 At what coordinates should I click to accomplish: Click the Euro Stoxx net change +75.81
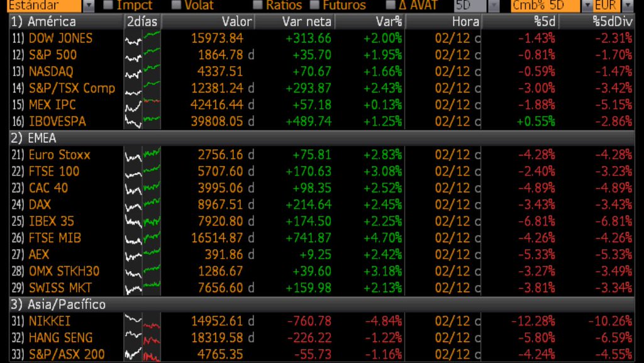(x=312, y=155)
